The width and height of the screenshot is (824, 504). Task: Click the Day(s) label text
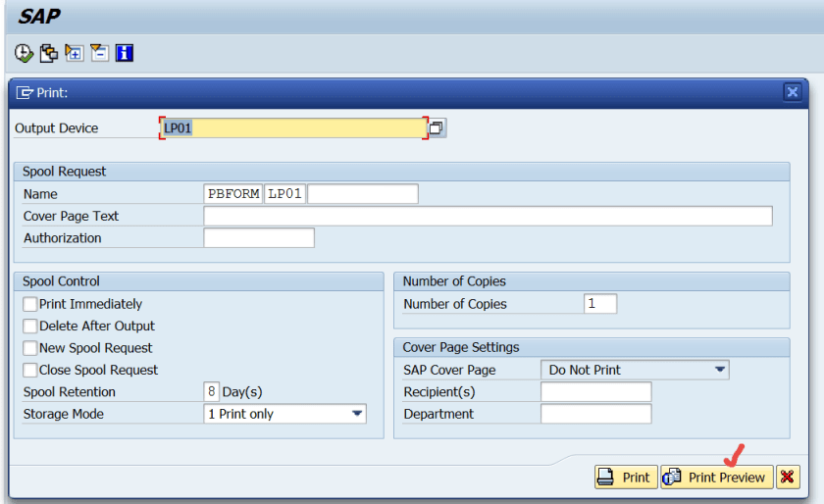point(242,392)
